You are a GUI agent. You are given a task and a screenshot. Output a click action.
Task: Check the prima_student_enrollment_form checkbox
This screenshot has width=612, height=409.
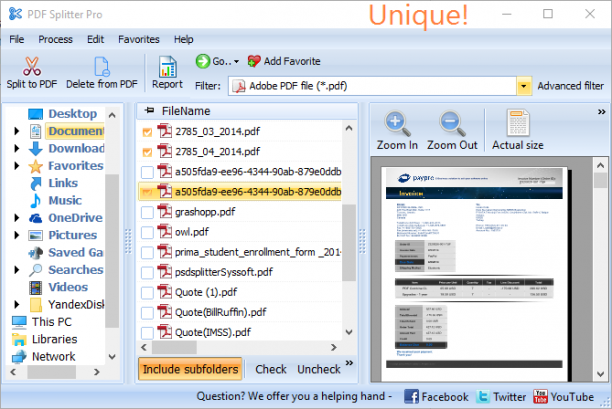pyautogui.click(x=147, y=253)
